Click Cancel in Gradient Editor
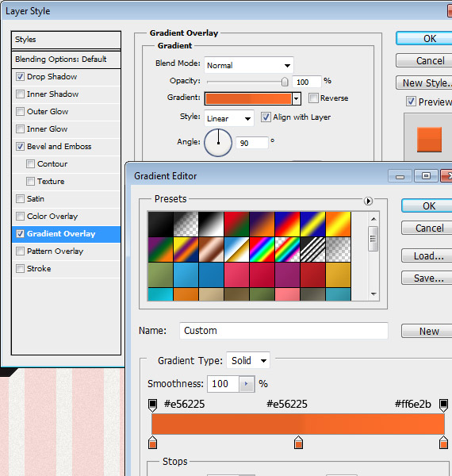452x476 pixels. click(x=427, y=228)
